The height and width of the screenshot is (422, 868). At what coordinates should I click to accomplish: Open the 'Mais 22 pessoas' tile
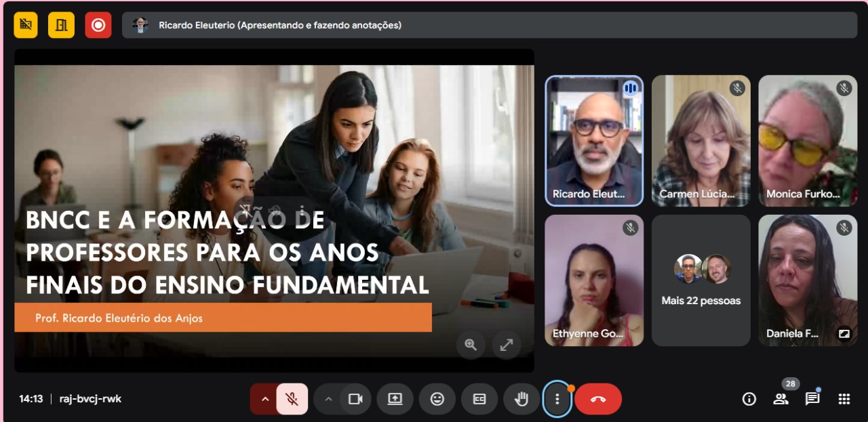[x=701, y=280]
